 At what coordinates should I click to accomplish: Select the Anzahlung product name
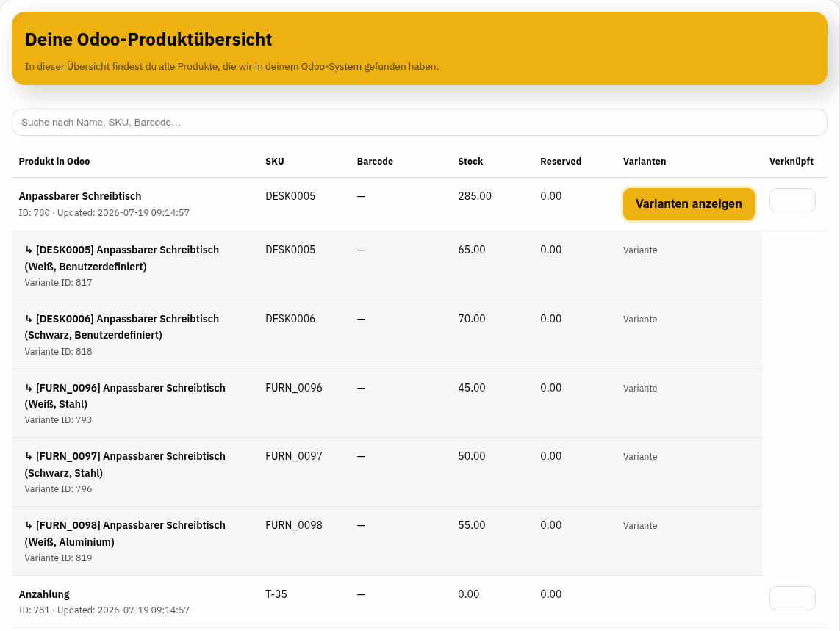[44, 594]
